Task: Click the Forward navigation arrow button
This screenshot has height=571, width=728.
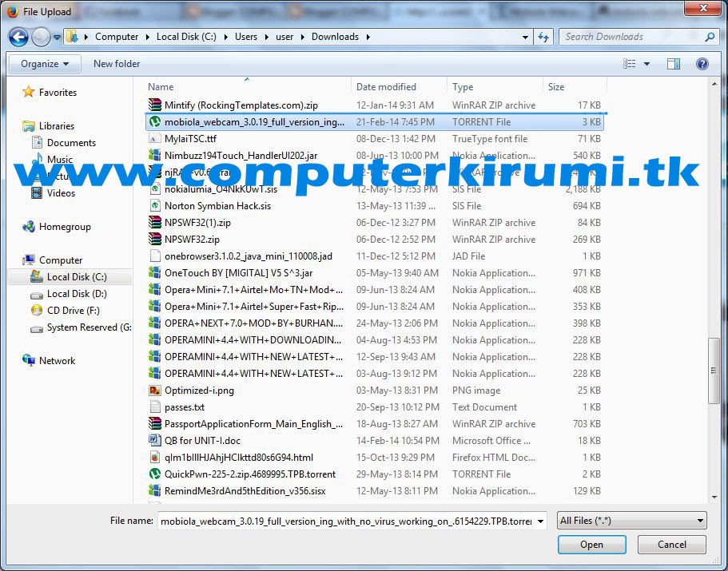Action: click(x=41, y=37)
